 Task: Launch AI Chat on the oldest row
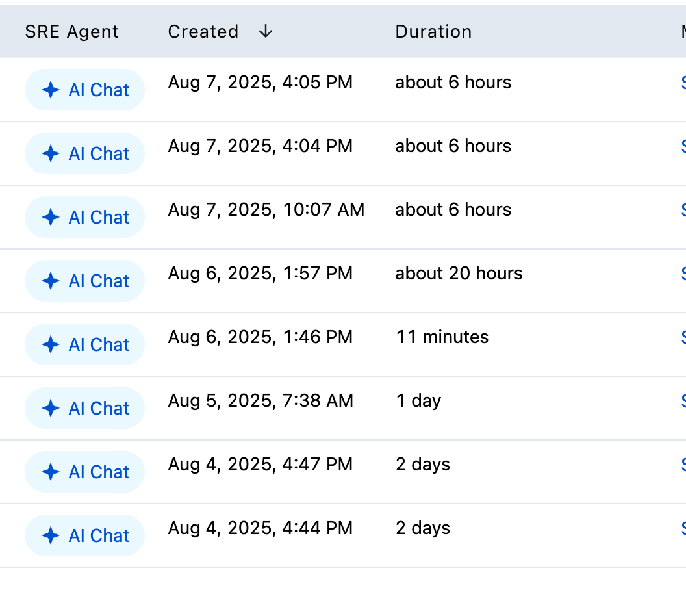pyautogui.click(x=84, y=535)
